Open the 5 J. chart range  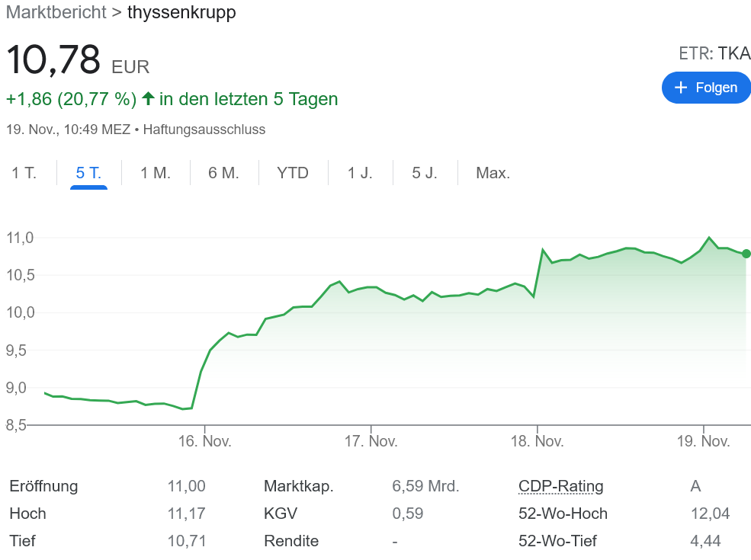coord(425,173)
